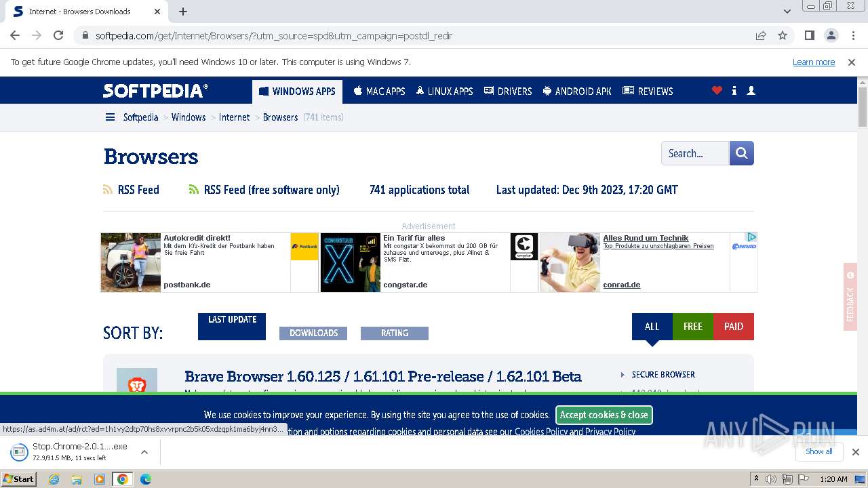Click Show all downloads
Image resolution: width=868 pixels, height=488 pixels.
point(818,451)
